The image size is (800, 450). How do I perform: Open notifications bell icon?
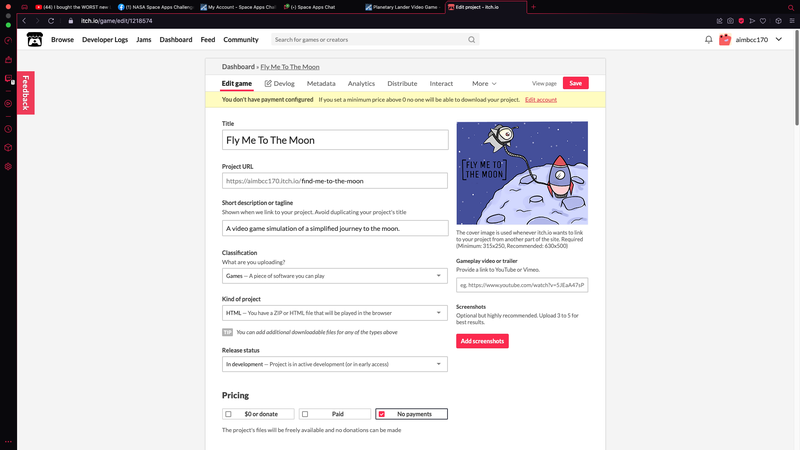(x=708, y=39)
